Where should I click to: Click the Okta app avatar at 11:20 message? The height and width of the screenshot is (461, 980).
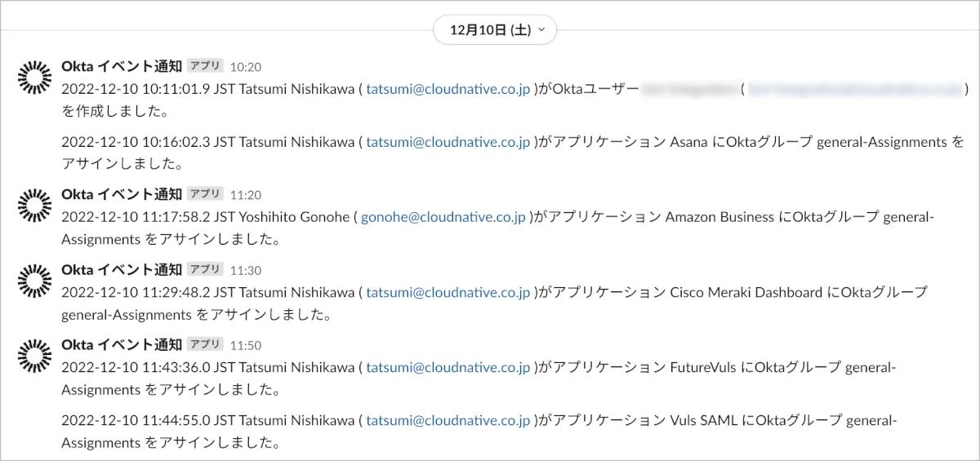click(x=34, y=205)
